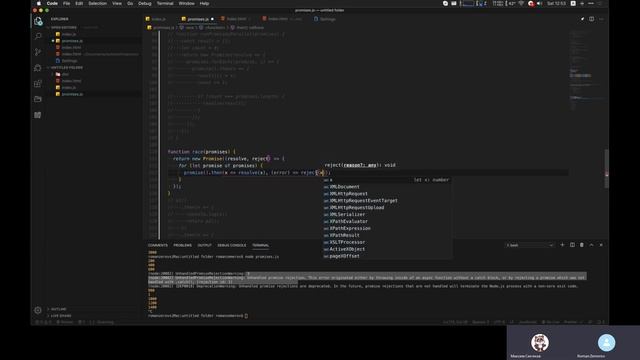Kill terminal with trash icon
640x360 pixels.
pos(582,245)
